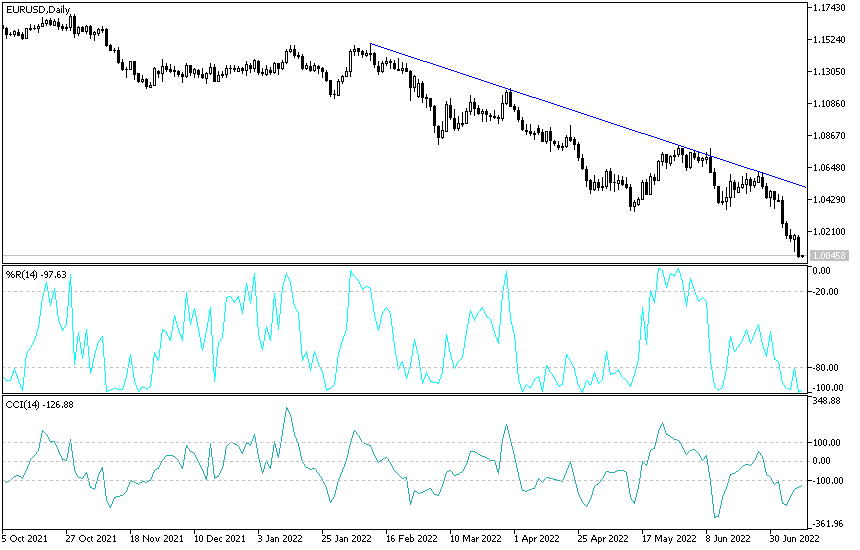
Task: Click the 1.04290 price scale value
Action: (829, 200)
